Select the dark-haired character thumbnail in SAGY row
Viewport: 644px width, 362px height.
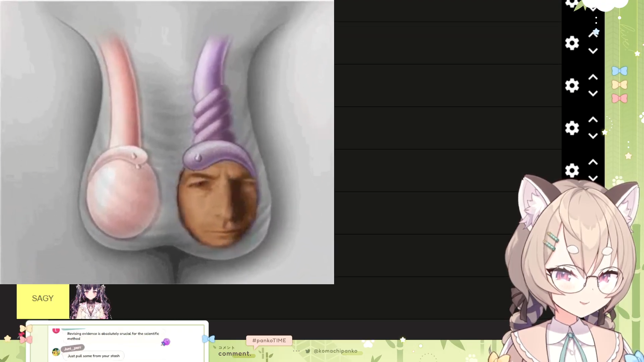point(91,302)
